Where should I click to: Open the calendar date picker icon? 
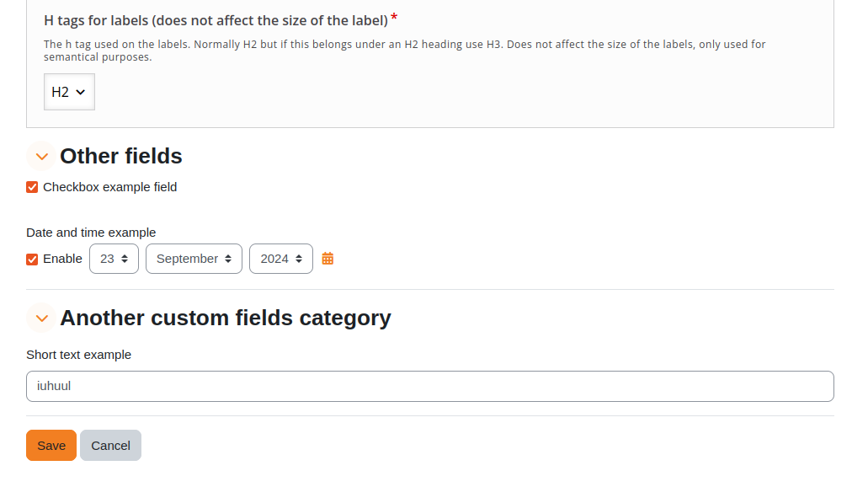[x=327, y=259]
